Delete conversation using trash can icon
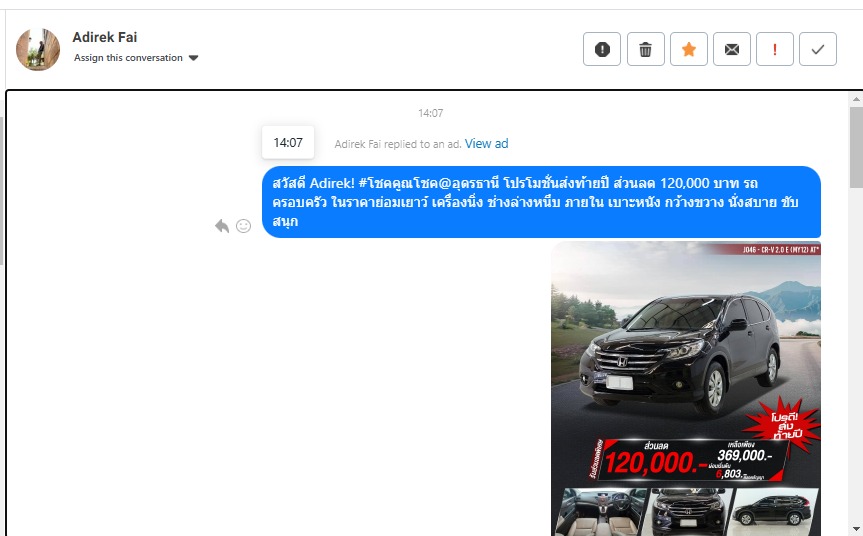Screen dimensions: 863x536 (646, 50)
